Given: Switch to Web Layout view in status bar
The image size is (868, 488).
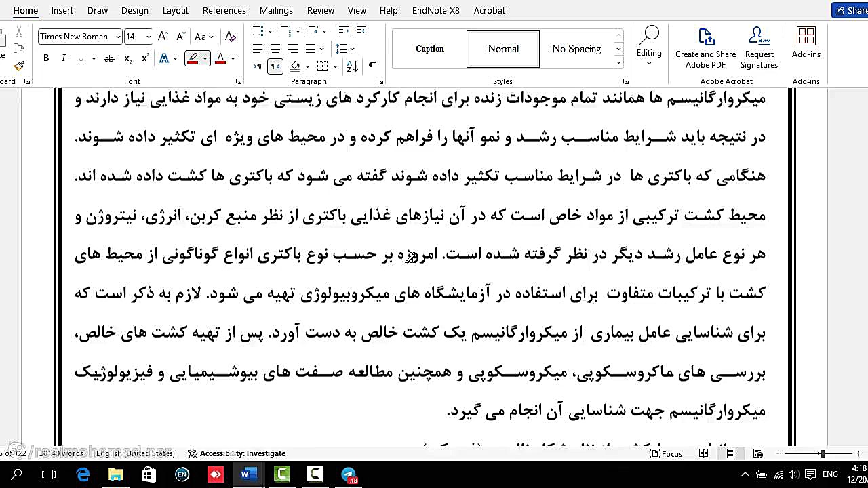Looking at the screenshot, I should click(758, 453).
